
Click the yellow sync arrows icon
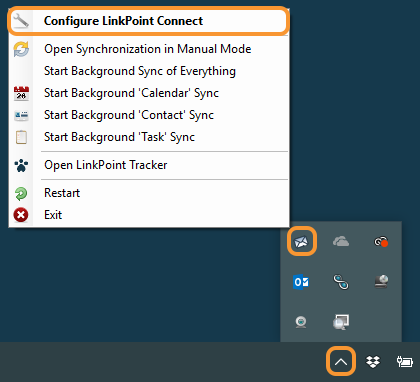[x=21, y=49]
